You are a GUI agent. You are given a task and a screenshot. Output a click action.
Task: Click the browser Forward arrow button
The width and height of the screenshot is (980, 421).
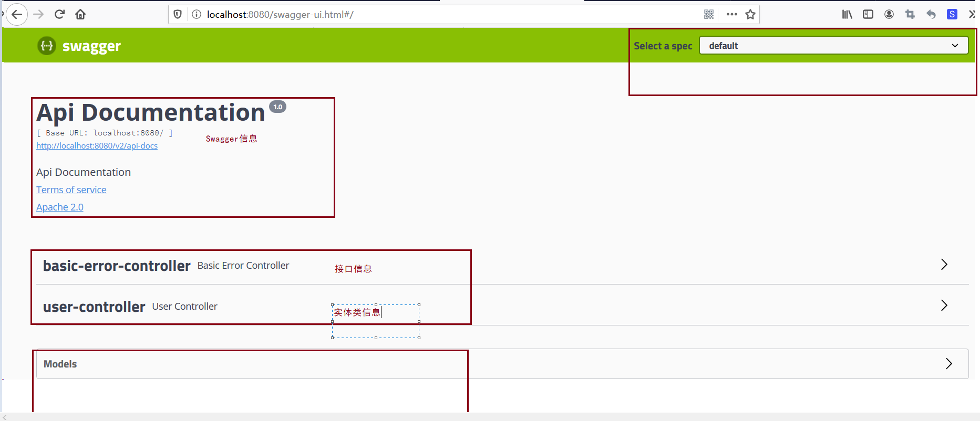pyautogui.click(x=38, y=14)
